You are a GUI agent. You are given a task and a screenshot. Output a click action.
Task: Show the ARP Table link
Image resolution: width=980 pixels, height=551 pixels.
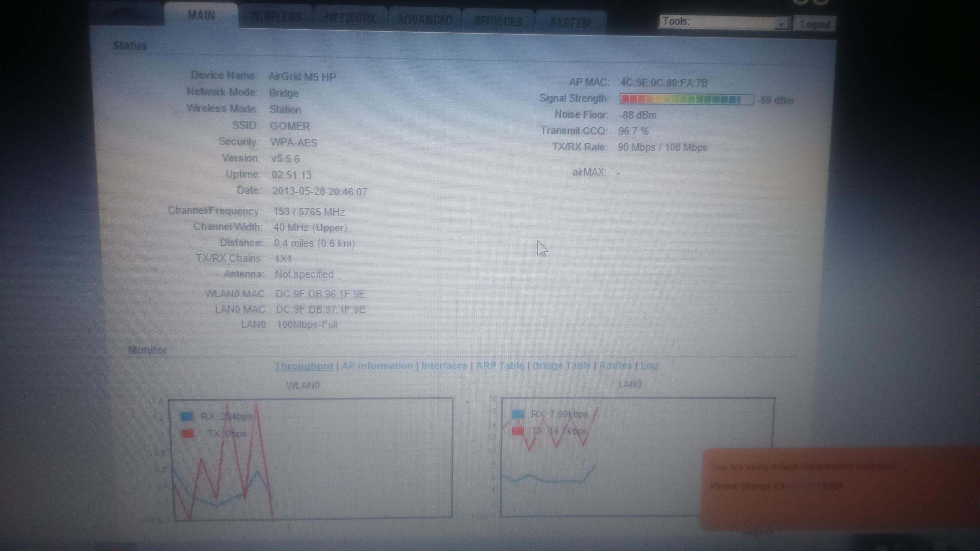click(x=500, y=365)
